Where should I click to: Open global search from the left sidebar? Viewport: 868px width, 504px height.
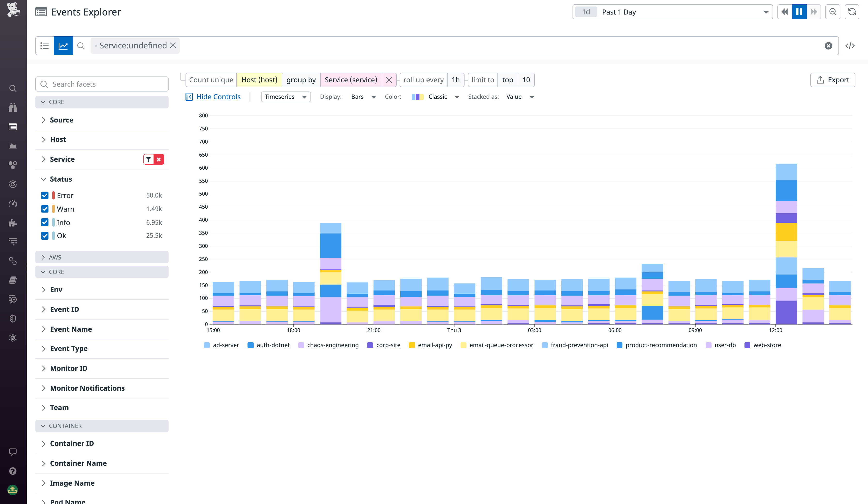[13, 88]
